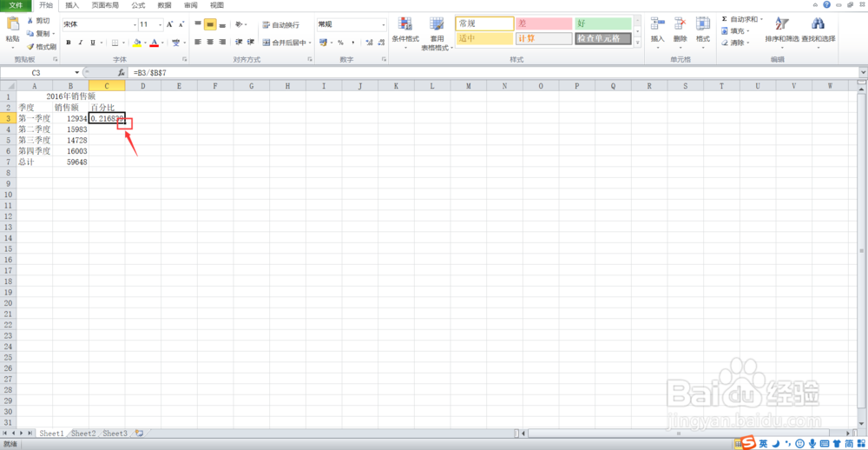868x450 pixels.
Task: Apply the 适中 (Neutral) cell style
Action: click(x=484, y=38)
